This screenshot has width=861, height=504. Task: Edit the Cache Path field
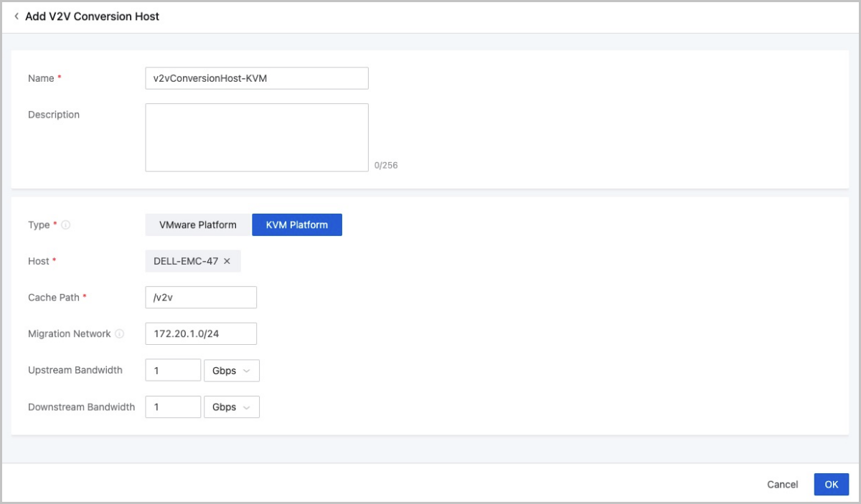tap(201, 298)
